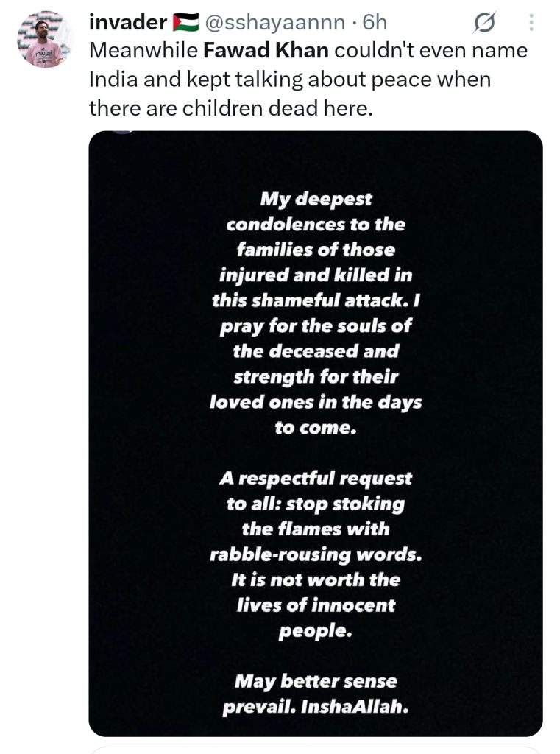Click 'this shameful attack' line in the image
Screen dimensions: 560x754
(316, 300)
